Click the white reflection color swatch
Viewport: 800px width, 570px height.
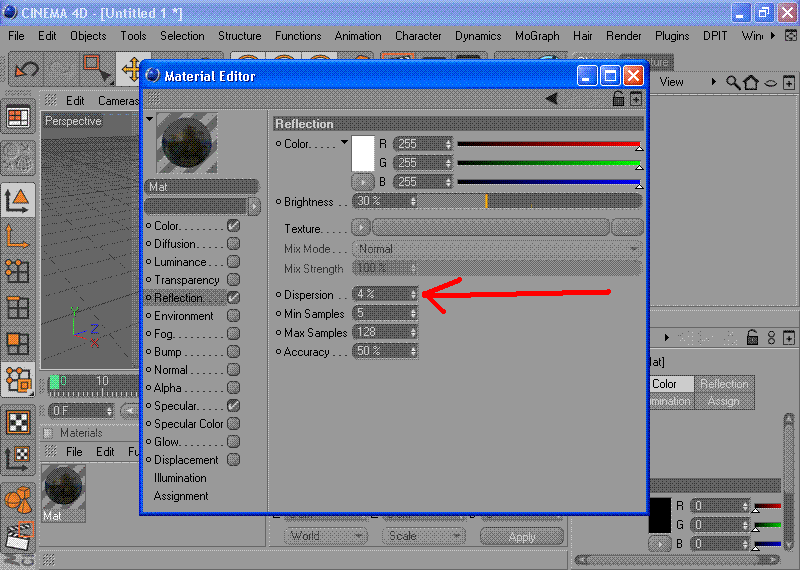point(363,153)
